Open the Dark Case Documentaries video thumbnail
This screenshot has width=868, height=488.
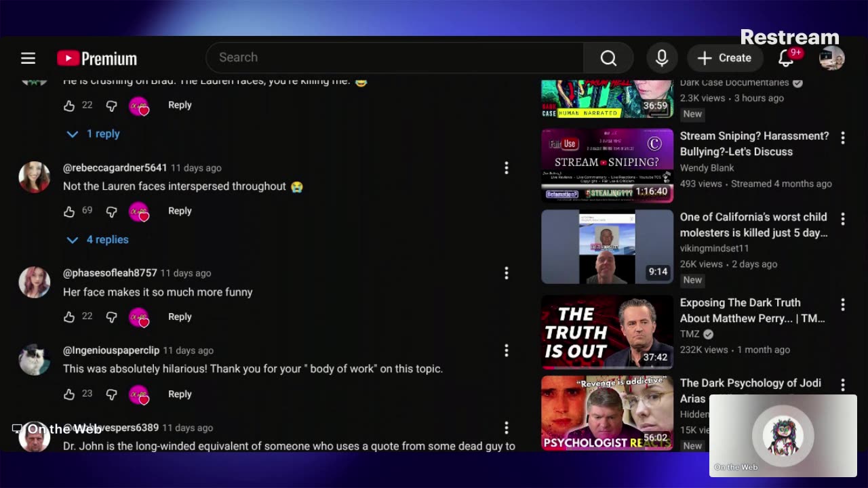607,99
